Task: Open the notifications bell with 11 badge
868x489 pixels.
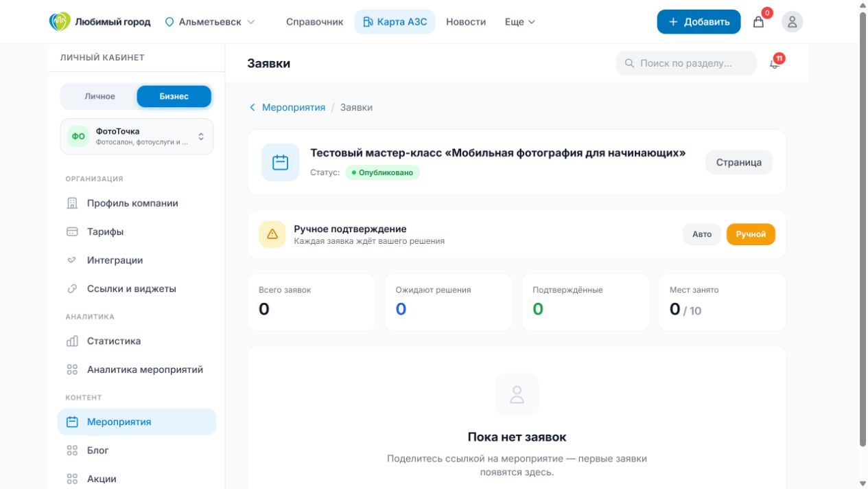Action: (775, 63)
